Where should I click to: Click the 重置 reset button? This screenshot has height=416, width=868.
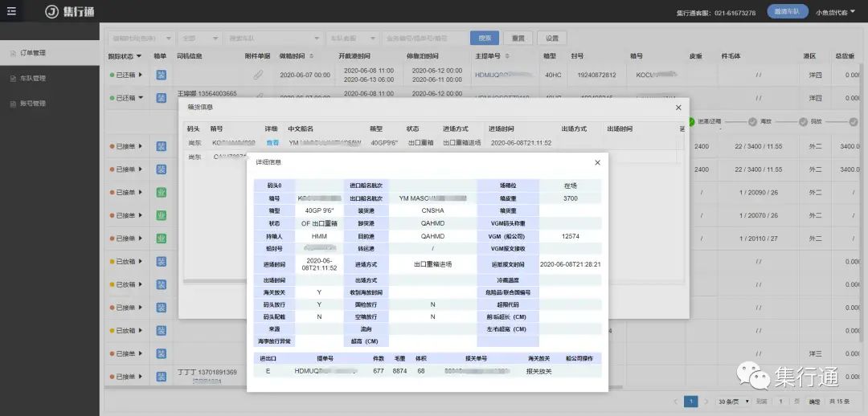[x=518, y=39]
